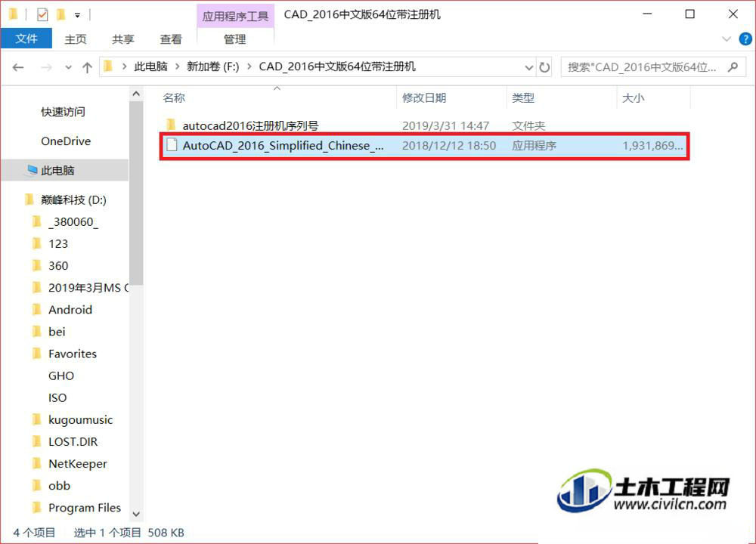Open the address bar history dropdown
This screenshot has height=544, width=756.
coord(529,67)
